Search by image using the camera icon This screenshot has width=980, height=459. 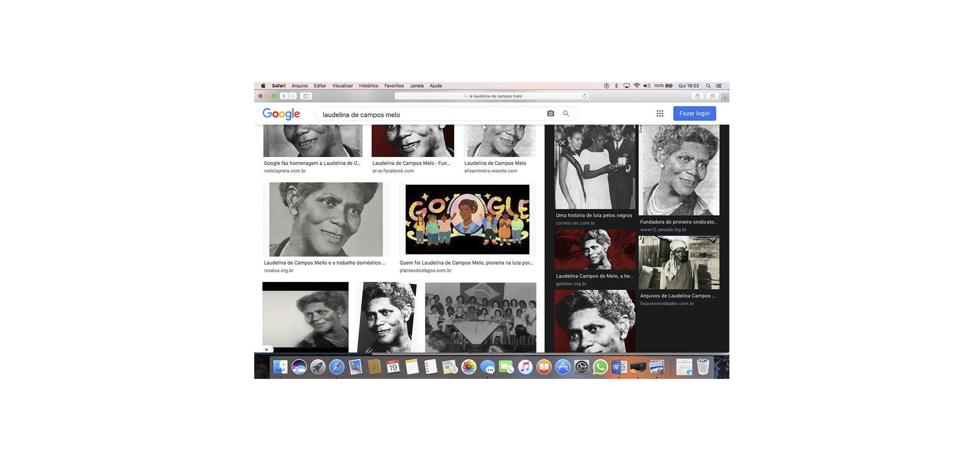point(550,114)
